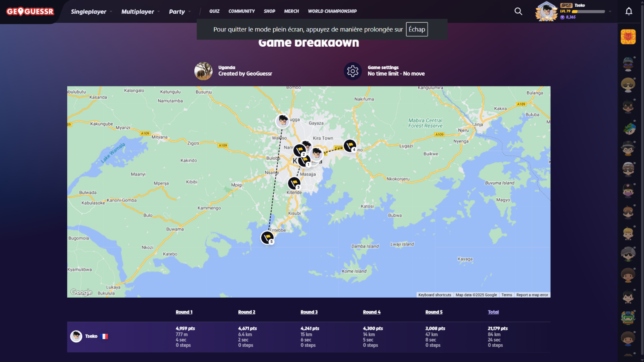Image resolution: width=644 pixels, height=362 pixels.
Task: Click the player guess avatar near Wakiso
Action: coord(283,121)
